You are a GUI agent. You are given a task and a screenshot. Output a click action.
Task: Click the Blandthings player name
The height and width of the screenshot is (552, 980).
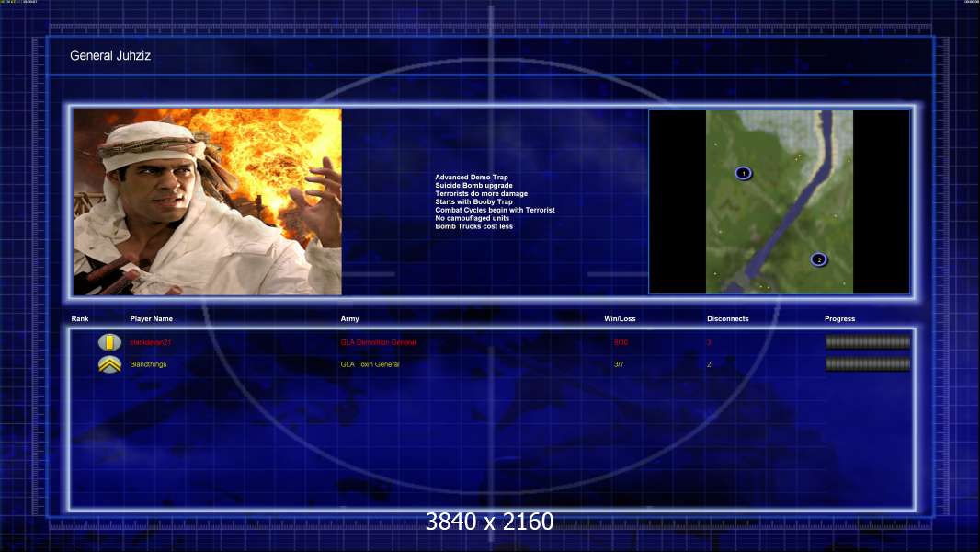tap(149, 364)
